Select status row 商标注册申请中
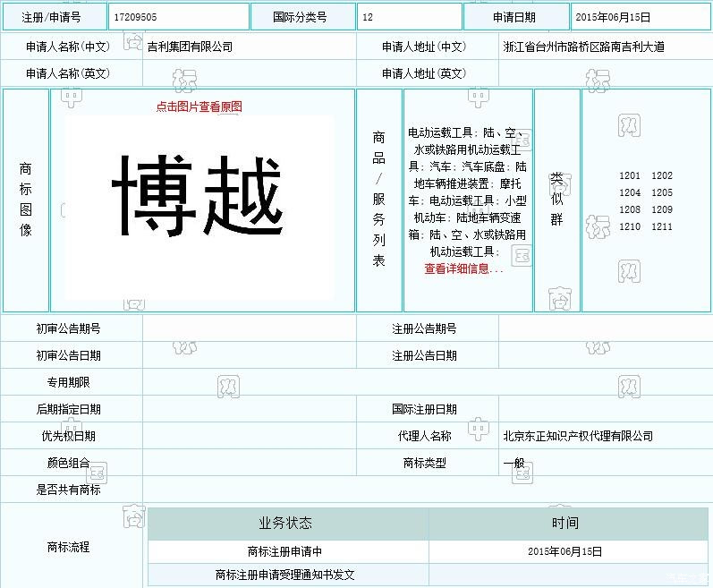This screenshot has width=713, height=588. [284, 551]
